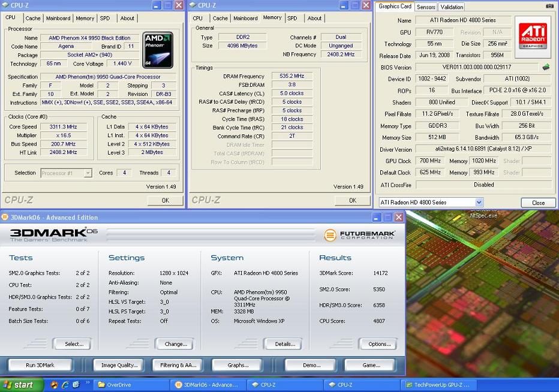The width and height of the screenshot is (559, 392).
Task: Switch to the SPD tab in left CPU-Z window
Action: pyautogui.click(x=105, y=18)
